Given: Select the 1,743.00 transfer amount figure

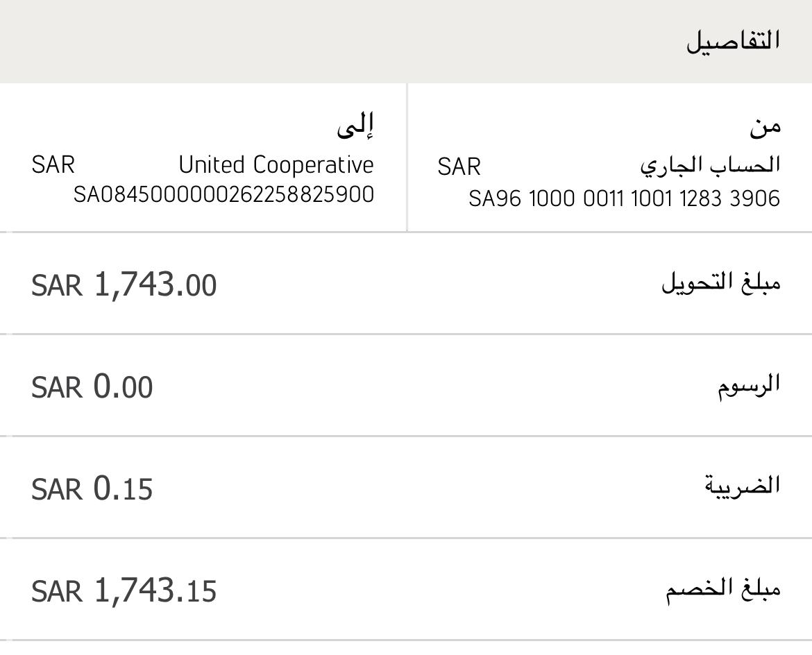Looking at the screenshot, I should tap(155, 284).
